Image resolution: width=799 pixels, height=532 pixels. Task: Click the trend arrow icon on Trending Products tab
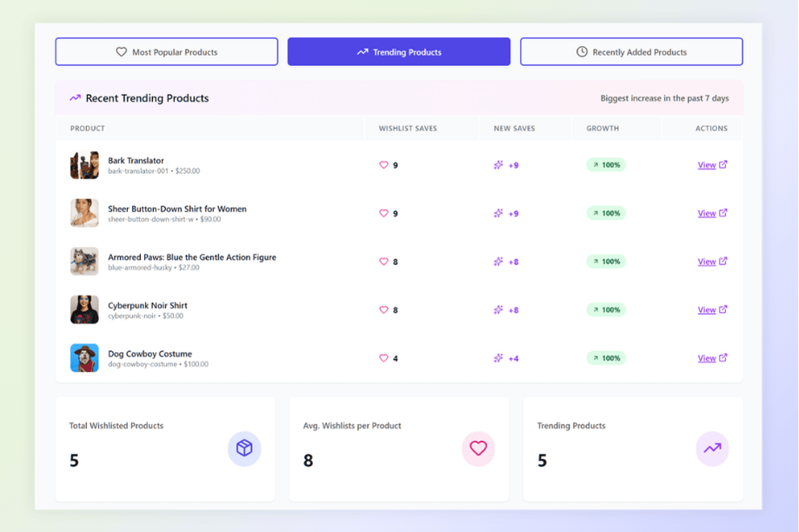click(x=362, y=51)
